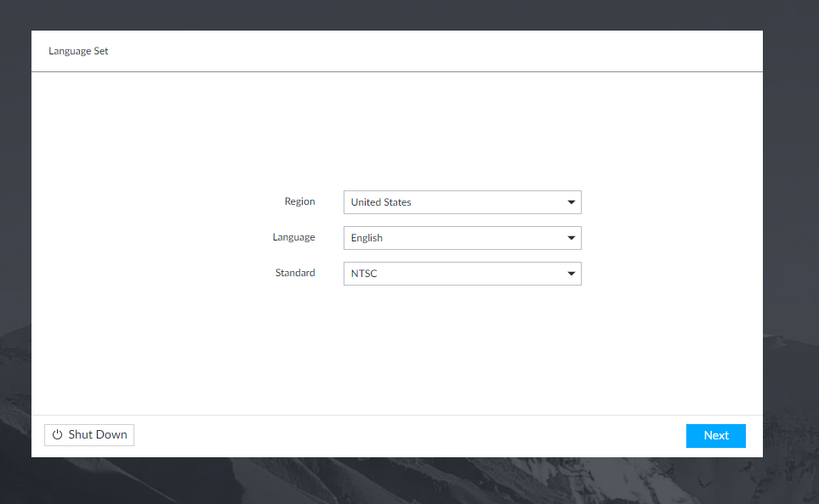This screenshot has height=504, width=819.
Task: Click the "Language" field label
Action: click(x=293, y=237)
